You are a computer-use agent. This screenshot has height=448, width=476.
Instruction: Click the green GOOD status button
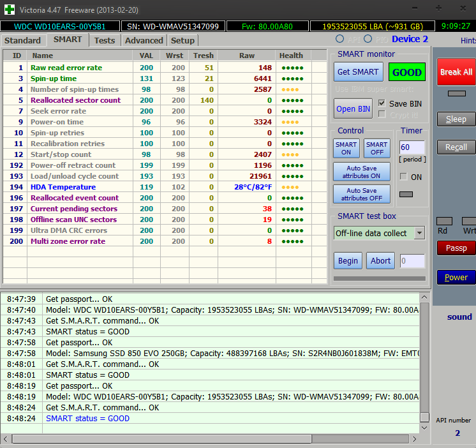[x=407, y=72]
